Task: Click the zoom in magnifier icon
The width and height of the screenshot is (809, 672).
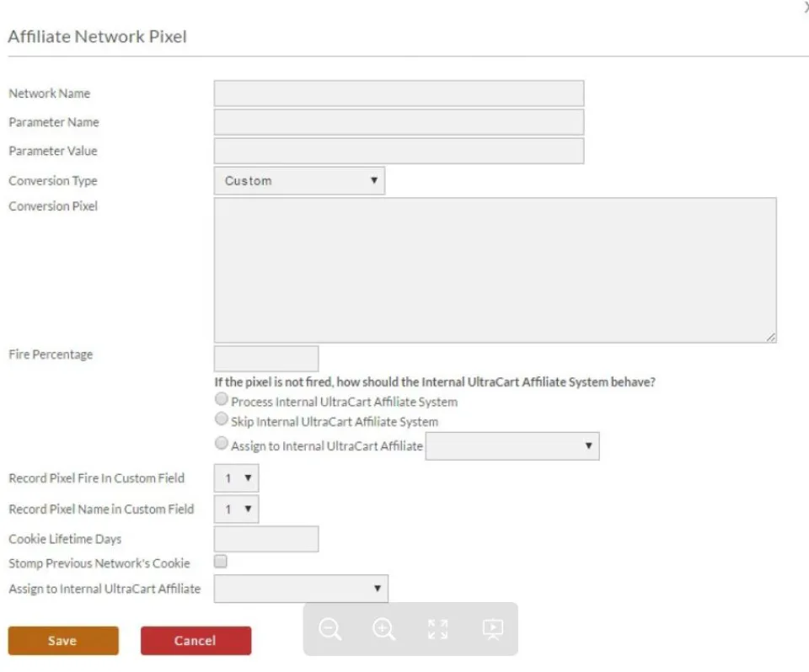Action: pyautogui.click(x=384, y=629)
